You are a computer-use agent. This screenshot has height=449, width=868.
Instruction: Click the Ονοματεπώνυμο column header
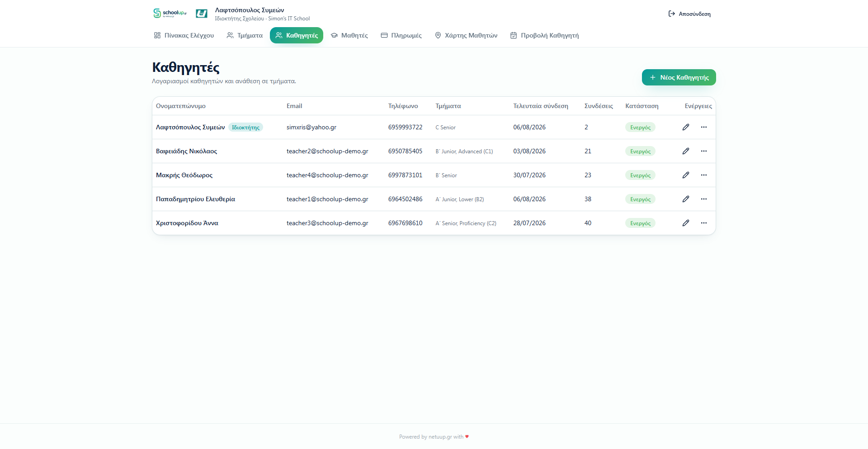[x=181, y=106]
